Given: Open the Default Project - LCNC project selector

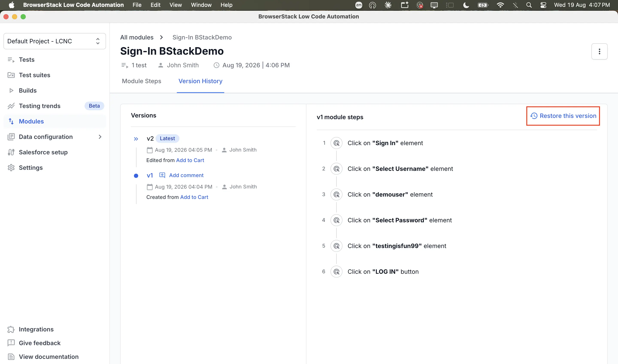Looking at the screenshot, I should (x=55, y=41).
